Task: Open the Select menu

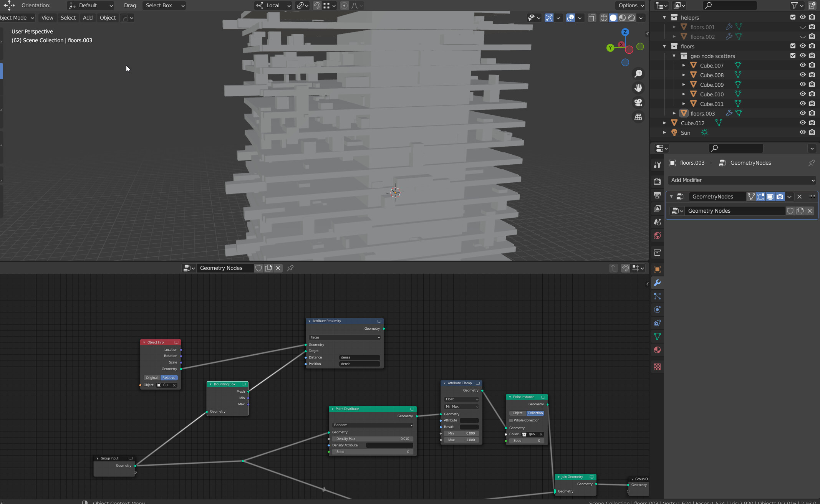Action: click(68, 18)
